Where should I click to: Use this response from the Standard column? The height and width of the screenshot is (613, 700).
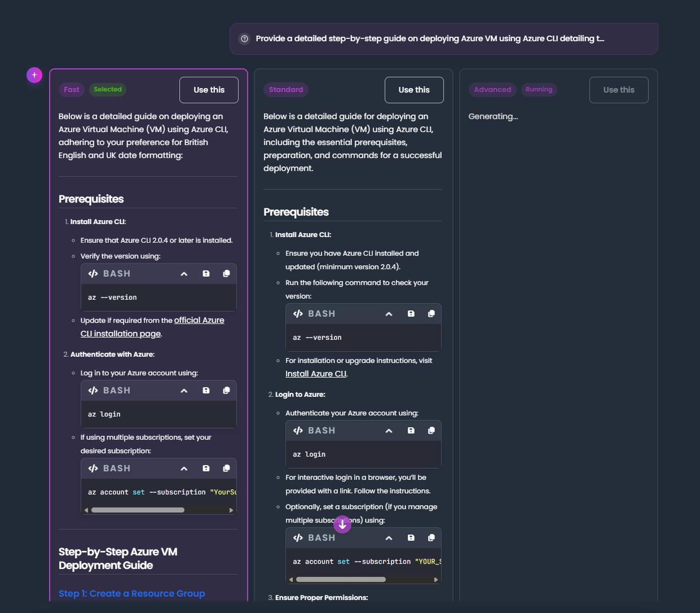(x=414, y=90)
